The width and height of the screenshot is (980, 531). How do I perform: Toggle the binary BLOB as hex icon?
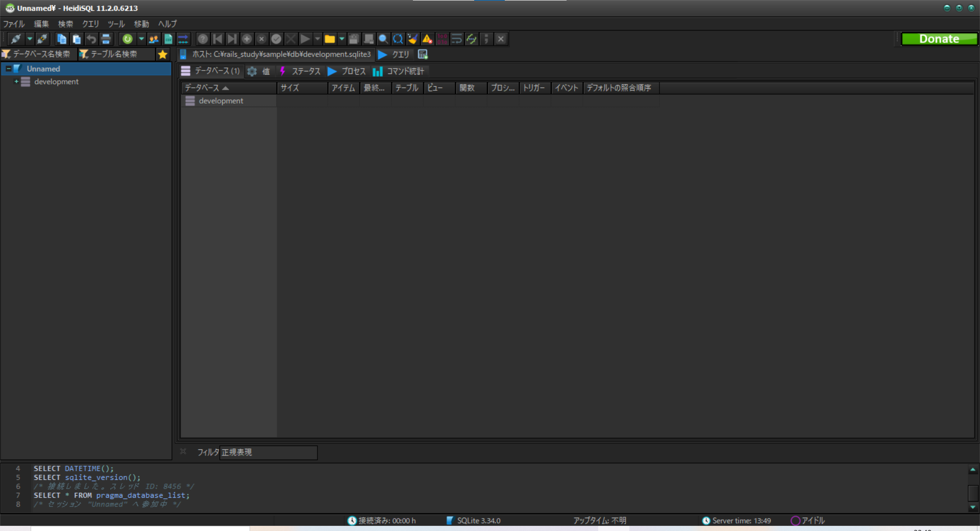(x=442, y=39)
